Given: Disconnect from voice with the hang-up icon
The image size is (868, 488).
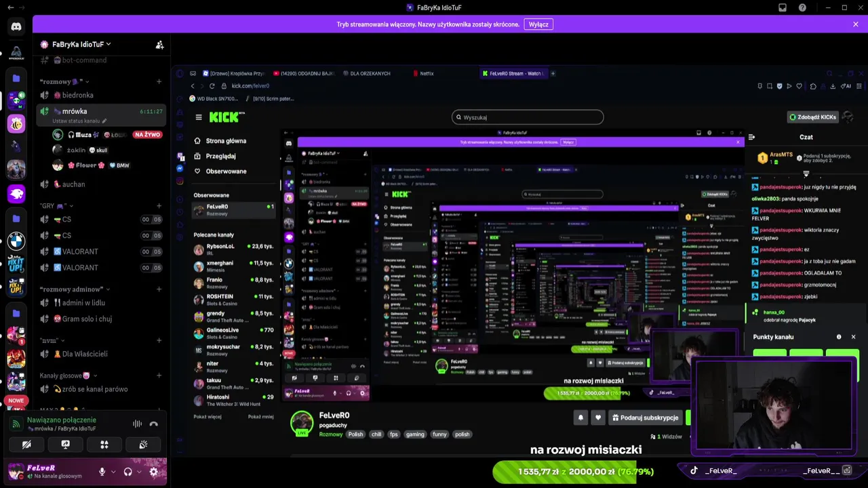Looking at the screenshot, I should pyautogui.click(x=154, y=424).
